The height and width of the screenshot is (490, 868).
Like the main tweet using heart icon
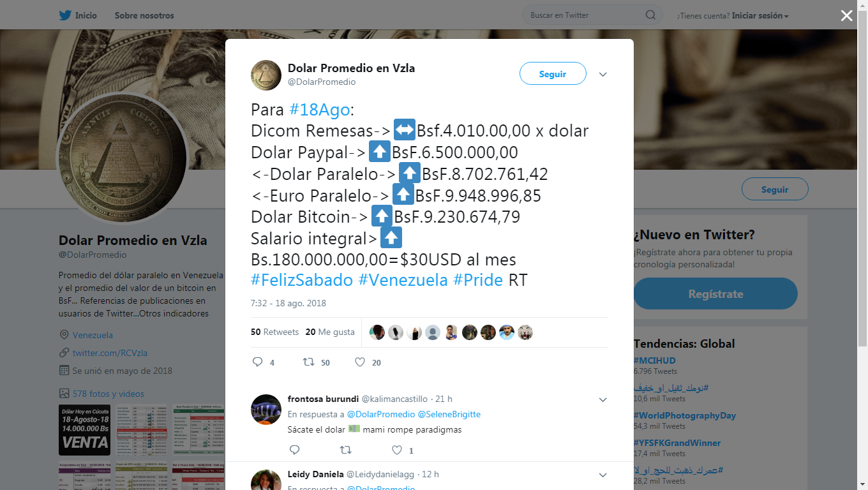pyautogui.click(x=360, y=362)
